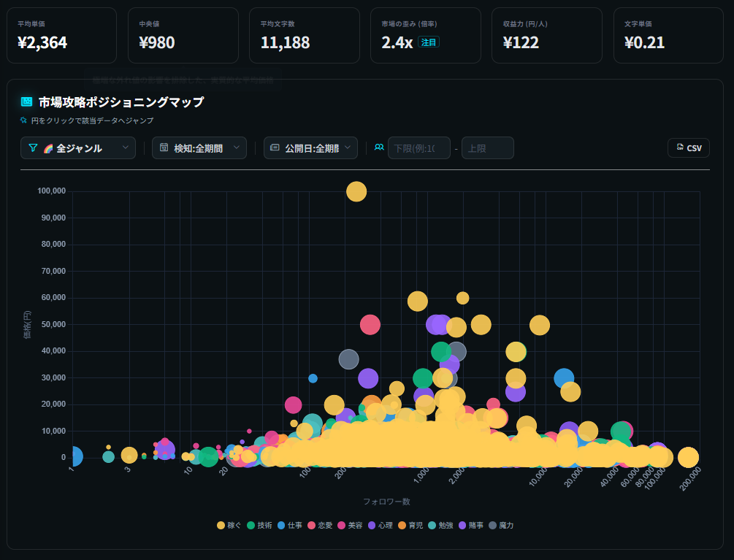Click the card icon in 公開日 filter
Screen dimensions: 734x560
point(275,147)
